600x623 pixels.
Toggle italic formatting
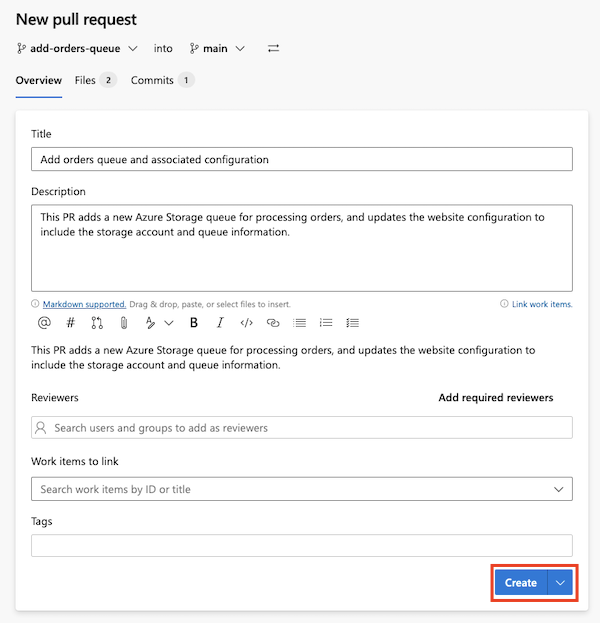point(220,323)
